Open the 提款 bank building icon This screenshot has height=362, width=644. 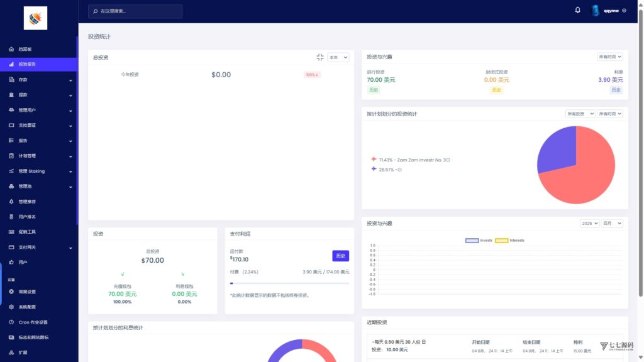click(x=11, y=94)
